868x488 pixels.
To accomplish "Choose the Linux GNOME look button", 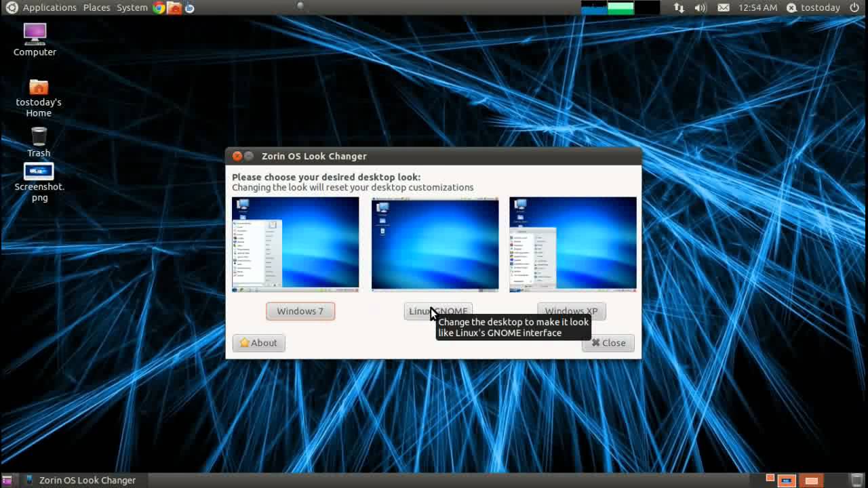I will [x=438, y=311].
